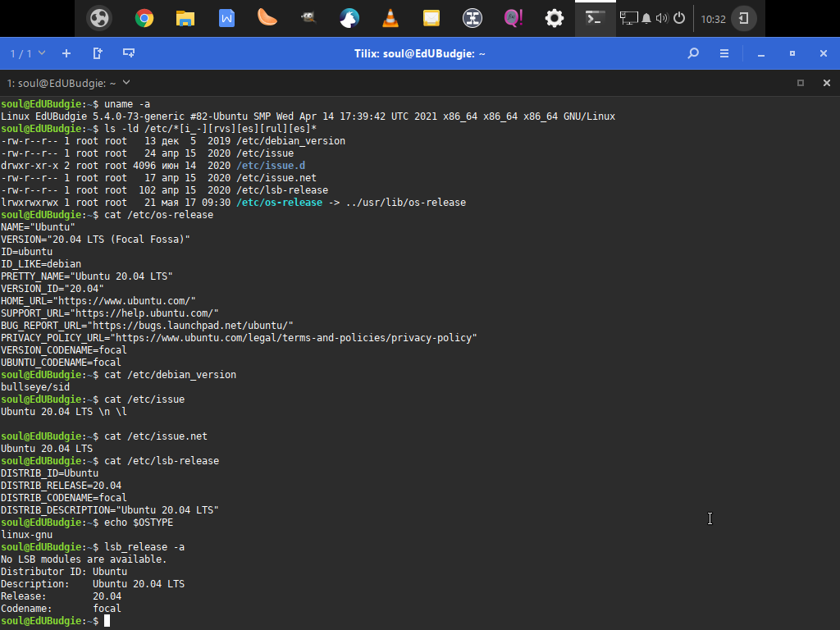Toggle the Raven sidebar panel

click(743, 18)
